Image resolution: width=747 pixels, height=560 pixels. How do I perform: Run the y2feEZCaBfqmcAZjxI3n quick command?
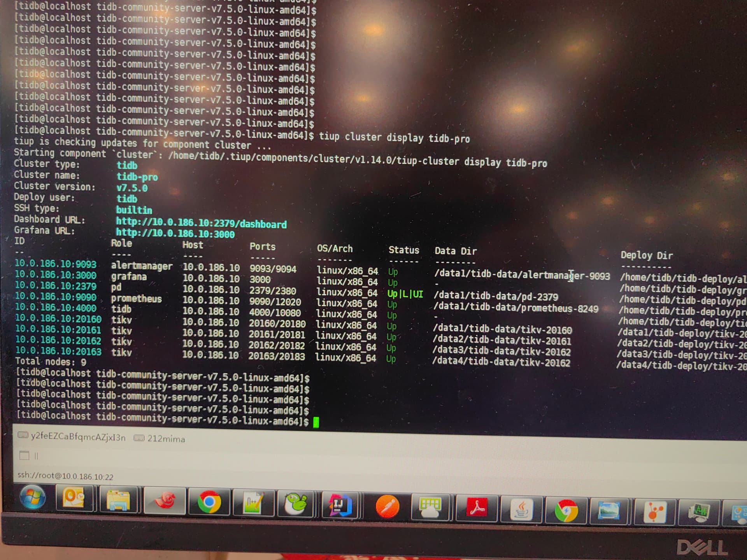[72, 436]
